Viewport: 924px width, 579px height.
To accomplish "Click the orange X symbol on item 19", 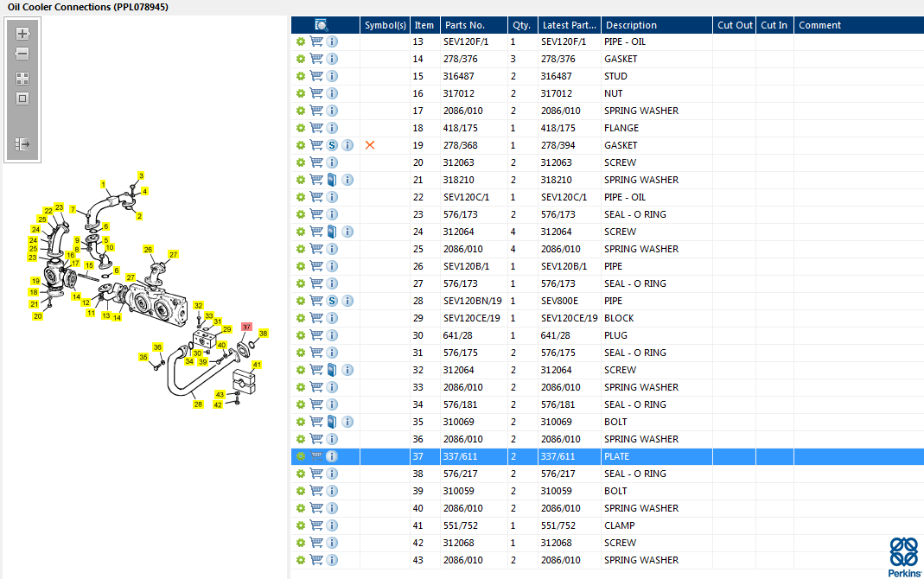I will (x=370, y=145).
